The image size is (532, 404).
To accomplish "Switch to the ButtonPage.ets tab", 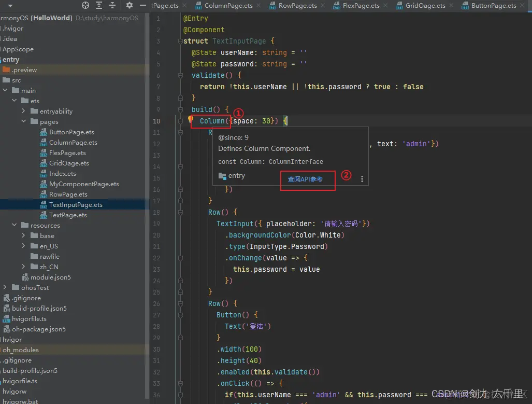I will click(494, 5).
